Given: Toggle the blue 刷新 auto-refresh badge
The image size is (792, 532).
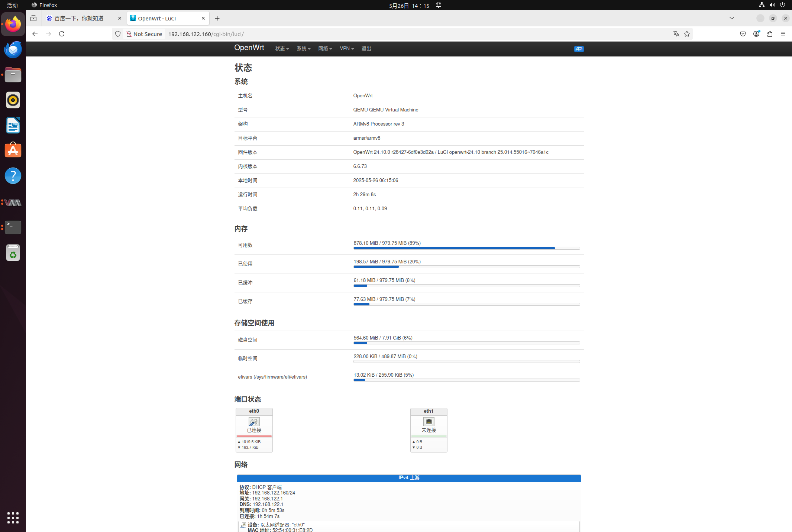Looking at the screenshot, I should click(x=579, y=49).
